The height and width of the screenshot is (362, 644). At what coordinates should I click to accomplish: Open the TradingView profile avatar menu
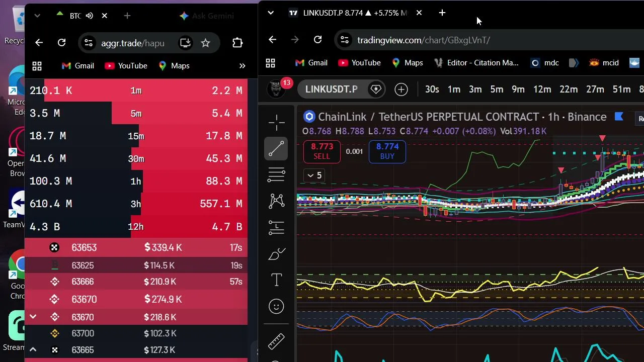click(276, 89)
